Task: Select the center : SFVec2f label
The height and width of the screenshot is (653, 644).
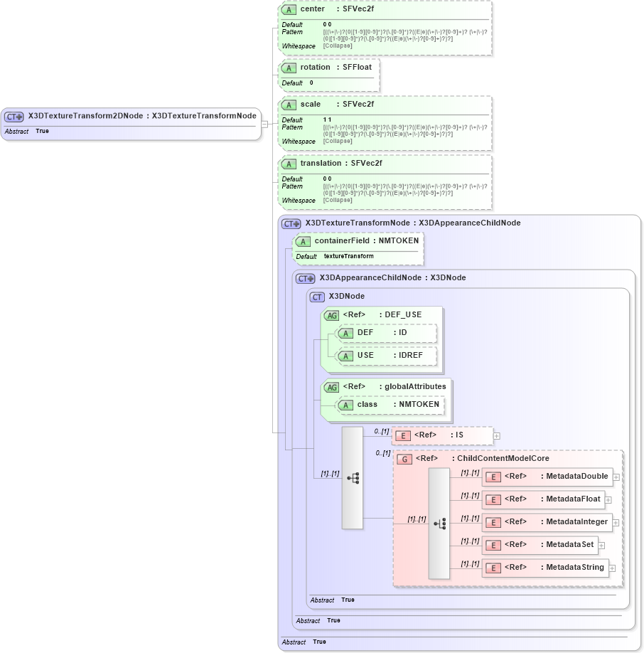Action: click(x=338, y=9)
